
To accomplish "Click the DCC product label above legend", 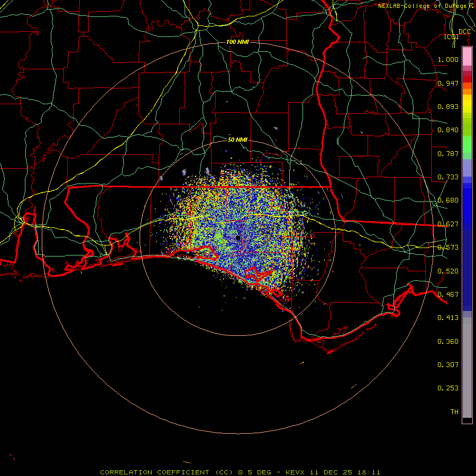I will 464,32.
